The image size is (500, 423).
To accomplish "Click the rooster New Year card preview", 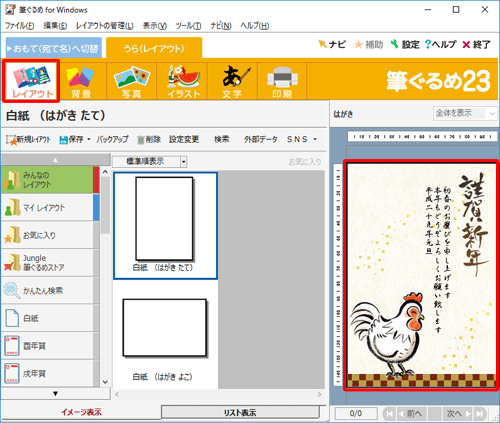I will click(x=421, y=275).
